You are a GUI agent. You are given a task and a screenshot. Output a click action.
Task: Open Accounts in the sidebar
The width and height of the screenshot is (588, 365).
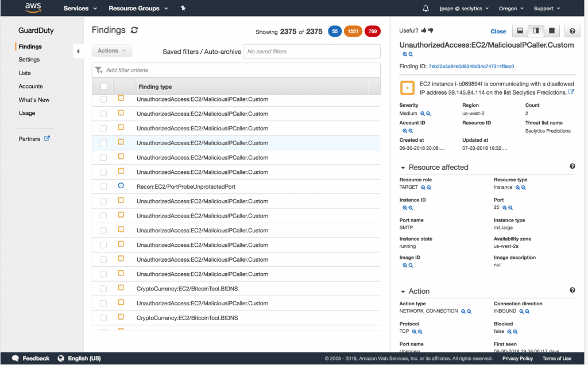pyautogui.click(x=31, y=86)
